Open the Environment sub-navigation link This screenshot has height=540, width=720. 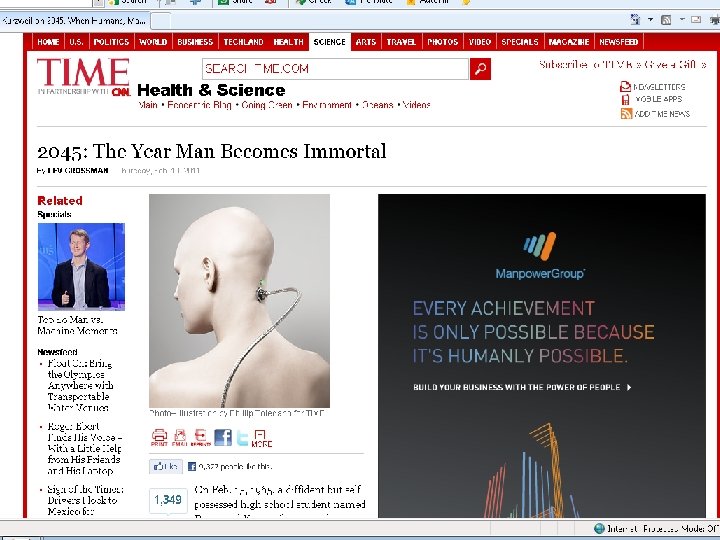pyautogui.click(x=327, y=105)
